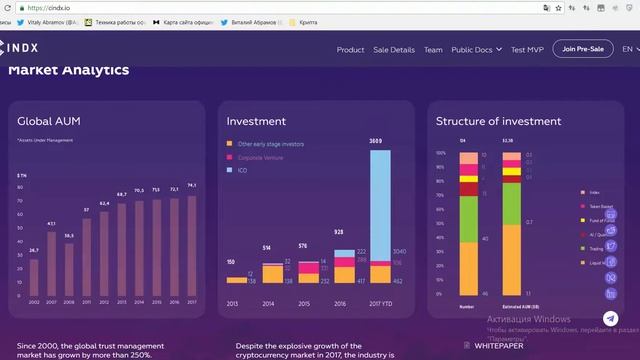Open the Крипта bookmarks folder
Image resolution: width=640 pixels, height=360 pixels.
tap(303, 22)
